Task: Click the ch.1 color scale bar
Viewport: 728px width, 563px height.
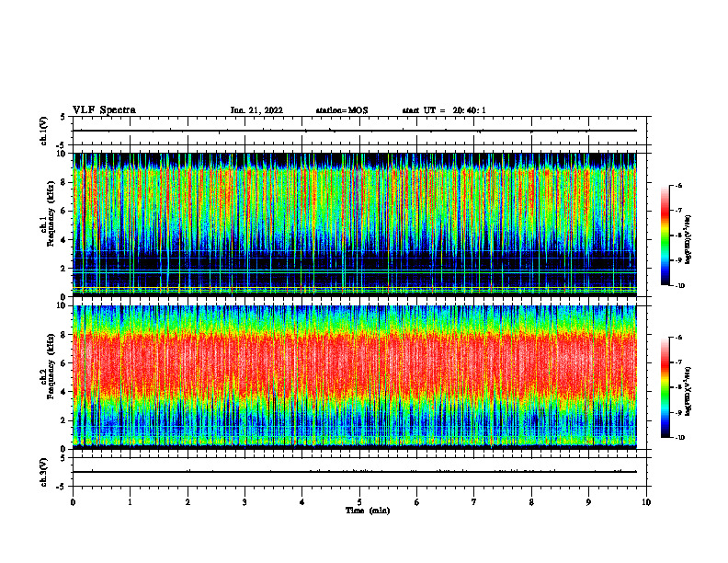Action: coord(665,236)
